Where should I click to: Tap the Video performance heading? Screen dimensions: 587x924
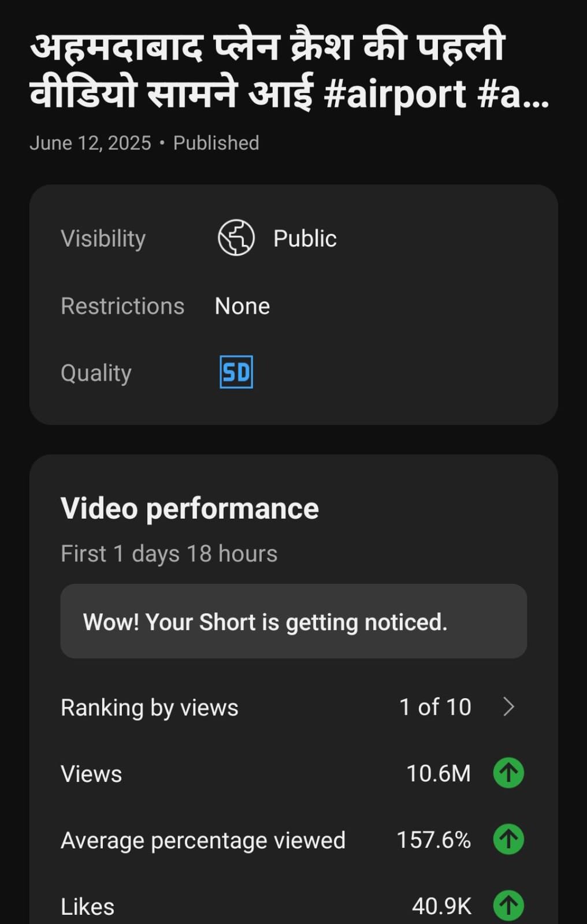click(190, 509)
